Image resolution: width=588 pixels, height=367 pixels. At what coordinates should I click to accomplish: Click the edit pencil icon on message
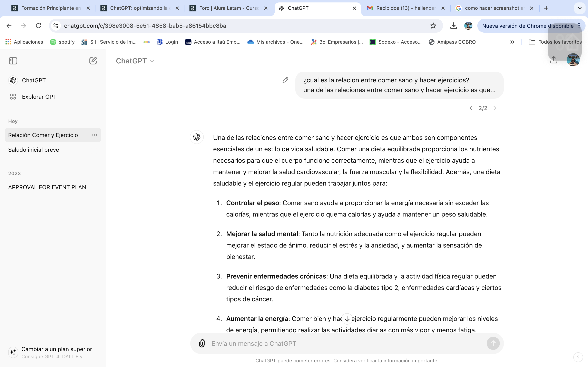click(x=286, y=80)
